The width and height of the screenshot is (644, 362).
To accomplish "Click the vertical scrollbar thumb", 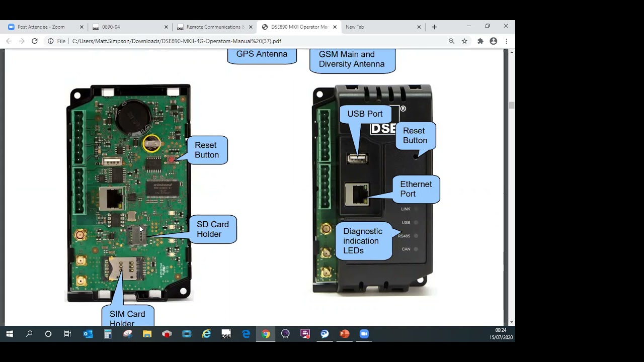I will click(x=512, y=105).
